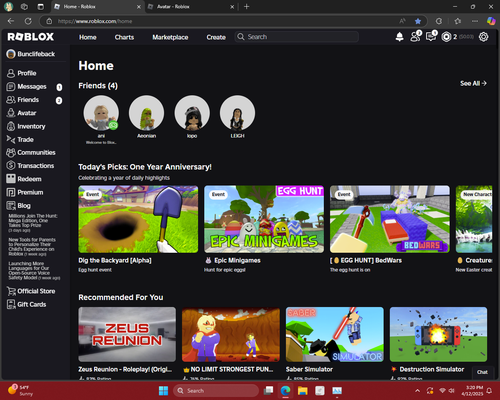This screenshot has width=500, height=400.
Task: Click the Robux coin icon
Action: pos(446,37)
